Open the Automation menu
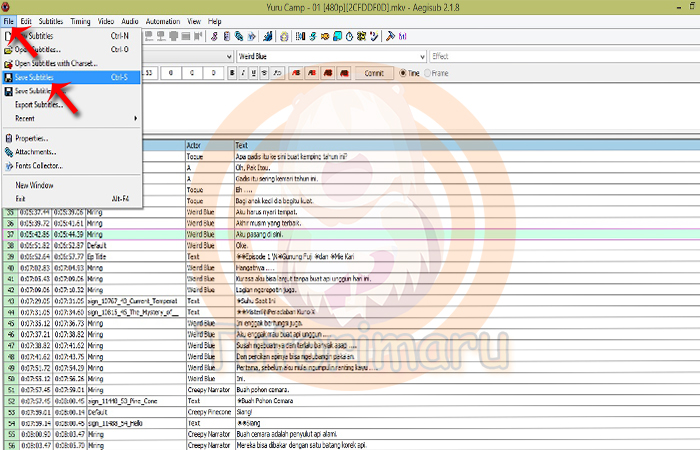 click(163, 21)
